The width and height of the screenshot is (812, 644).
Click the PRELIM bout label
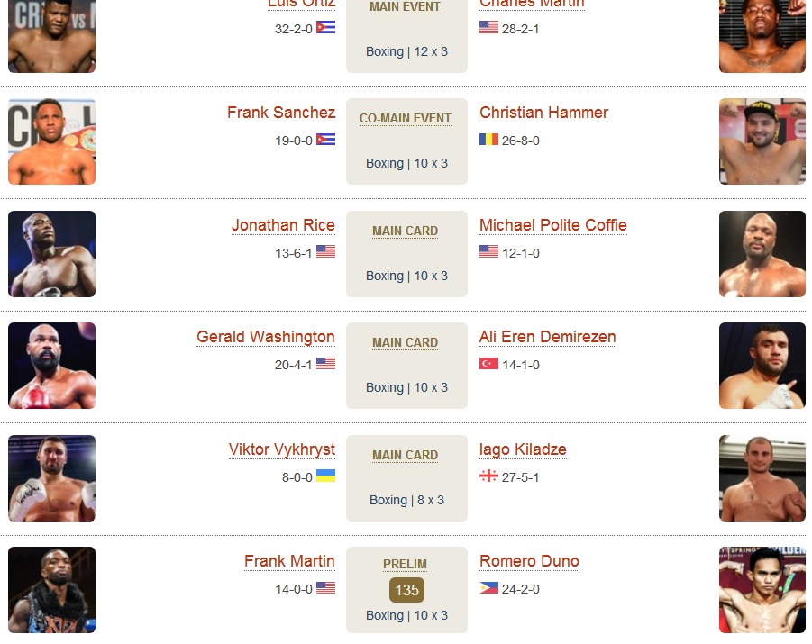405,564
